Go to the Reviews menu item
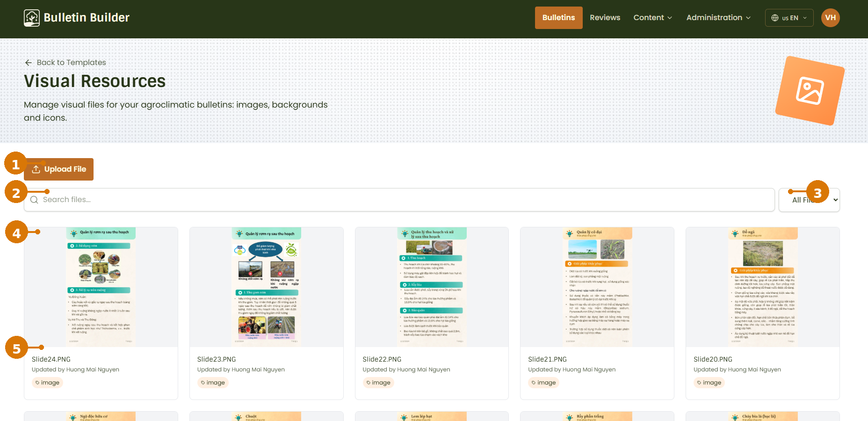Screen dimensions: 868x421 pyautogui.click(x=605, y=18)
